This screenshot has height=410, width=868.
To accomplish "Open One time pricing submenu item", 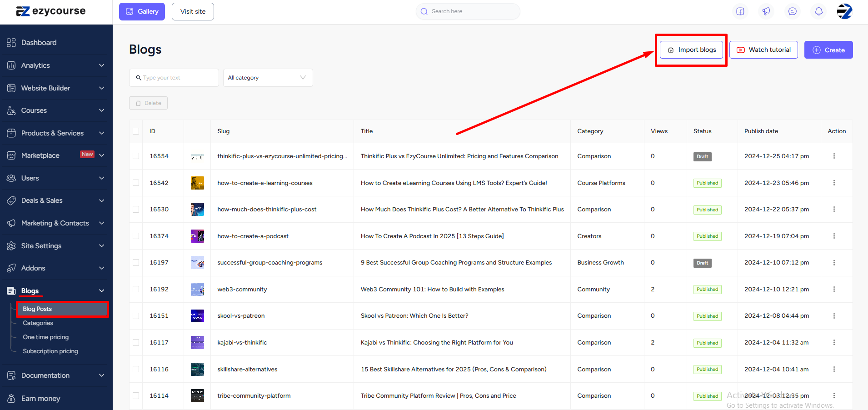I will (x=45, y=337).
